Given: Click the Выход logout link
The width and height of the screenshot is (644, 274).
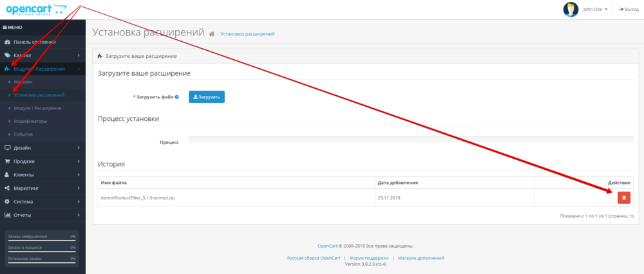Looking at the screenshot, I should 629,9.
